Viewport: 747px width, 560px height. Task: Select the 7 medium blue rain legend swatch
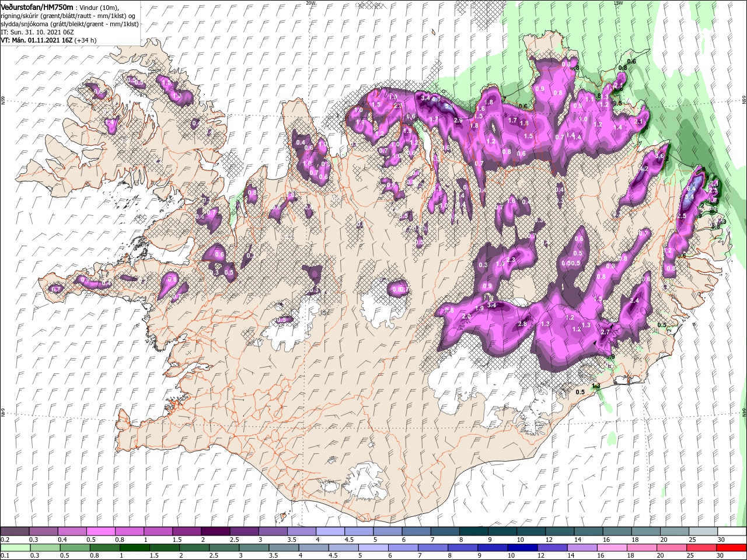pos(433,547)
